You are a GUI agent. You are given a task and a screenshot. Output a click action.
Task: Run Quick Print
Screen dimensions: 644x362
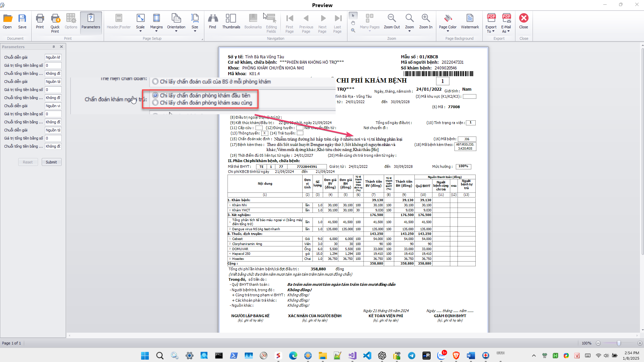pyautogui.click(x=55, y=23)
